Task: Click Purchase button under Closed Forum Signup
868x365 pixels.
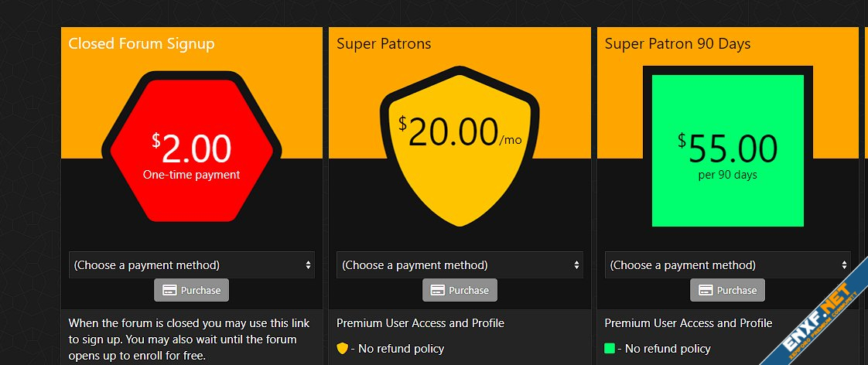Action: pos(192,291)
